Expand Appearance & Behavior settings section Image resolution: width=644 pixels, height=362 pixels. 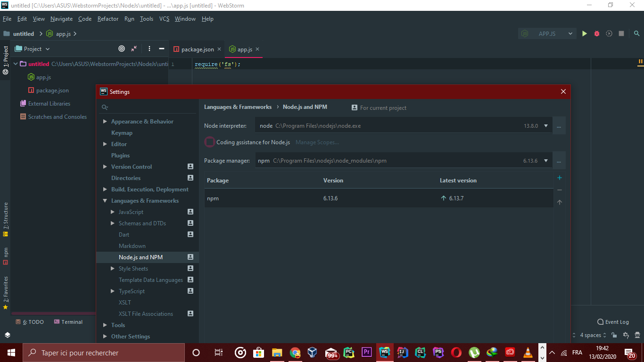(105, 122)
